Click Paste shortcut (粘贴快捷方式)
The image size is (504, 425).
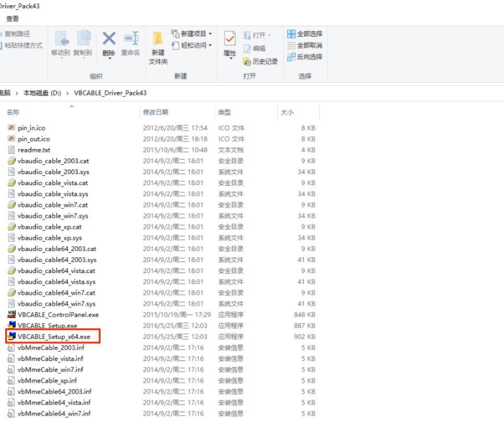click(x=21, y=45)
